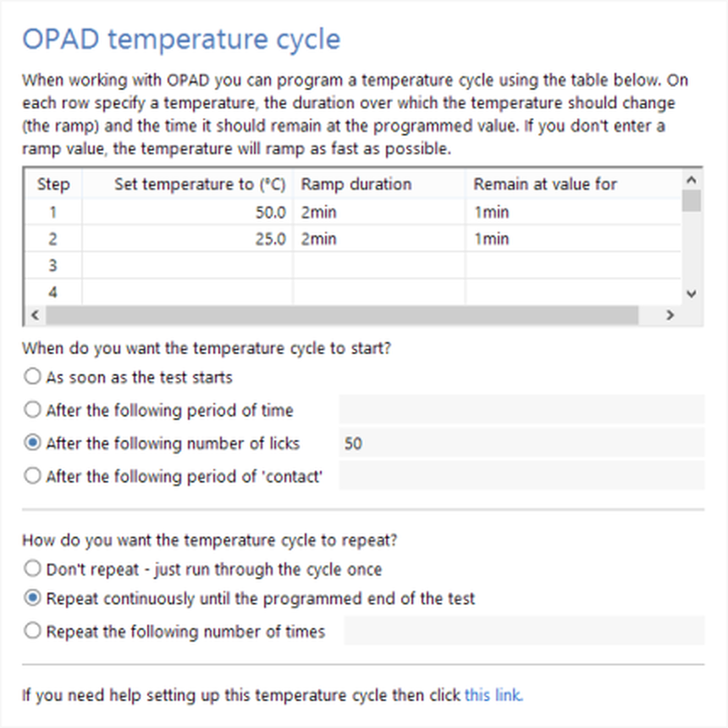Select 'Don't repeat - just run through once'
Screen dimensions: 728x728
32,569
